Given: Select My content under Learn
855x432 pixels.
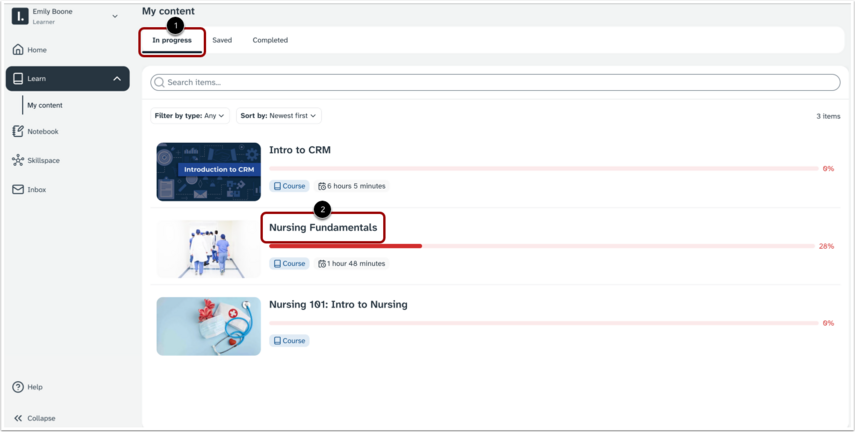Looking at the screenshot, I should (x=45, y=105).
